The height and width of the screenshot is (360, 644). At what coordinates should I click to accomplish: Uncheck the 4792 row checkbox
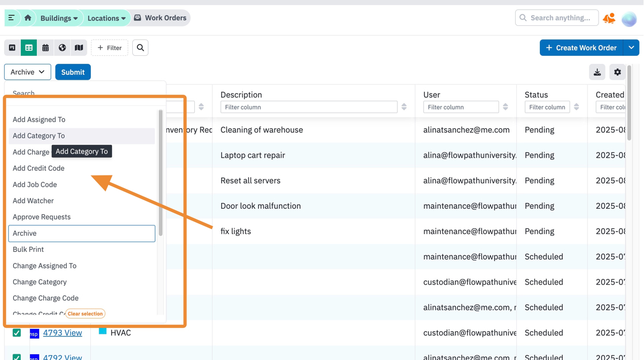(17, 357)
